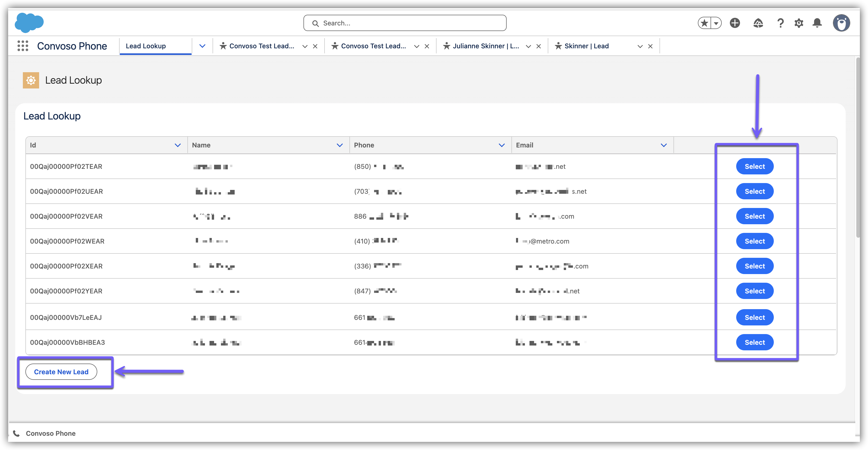Open the Favorites star icon
Screen dimensions: 868x450
pyautogui.click(x=704, y=23)
